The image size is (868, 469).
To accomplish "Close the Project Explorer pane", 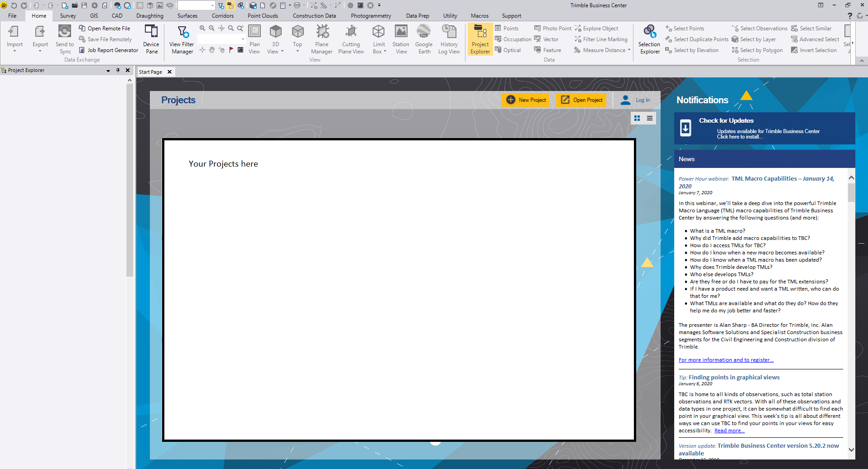I will coord(128,70).
